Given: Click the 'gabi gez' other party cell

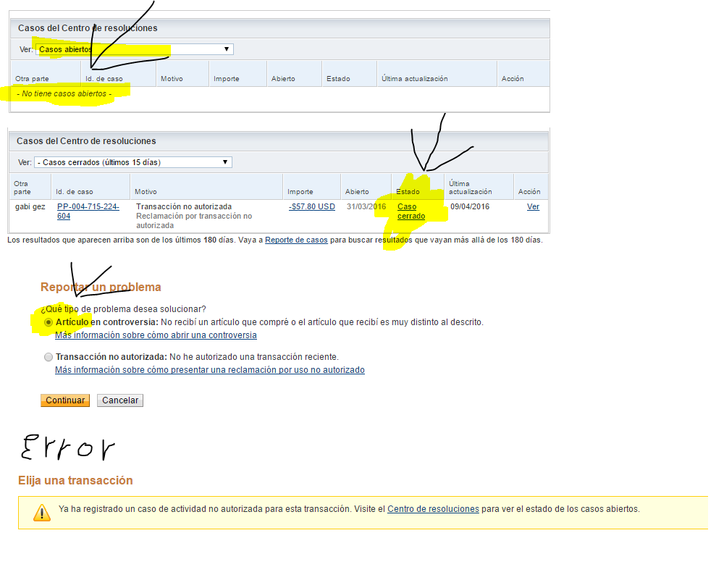Looking at the screenshot, I should click(x=30, y=206).
